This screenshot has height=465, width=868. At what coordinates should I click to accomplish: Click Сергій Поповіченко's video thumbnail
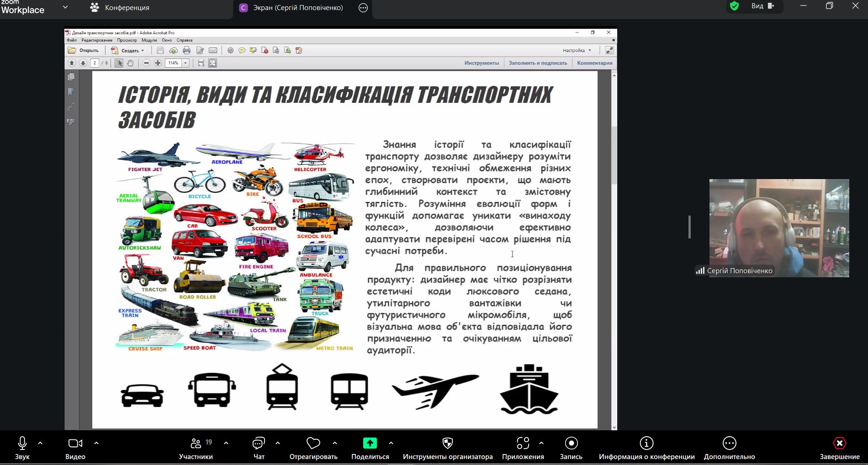coord(779,227)
